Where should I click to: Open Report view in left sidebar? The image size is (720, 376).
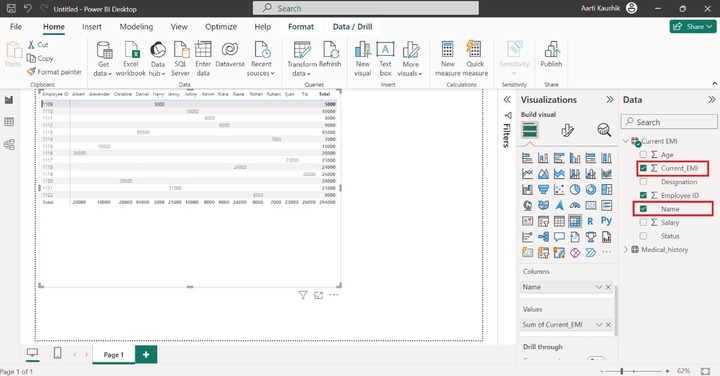[x=9, y=100]
